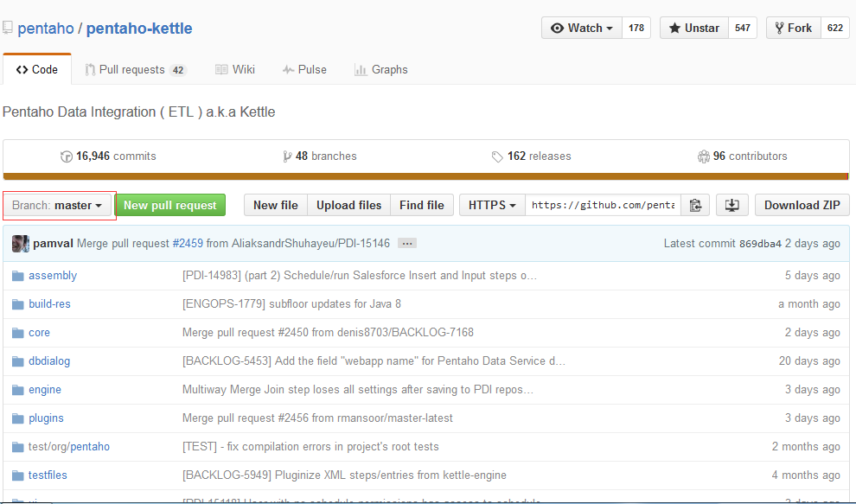Open the ENGOPS-1779 subfloor updates commit message
Viewport: 856px width, 504px height.
click(291, 304)
